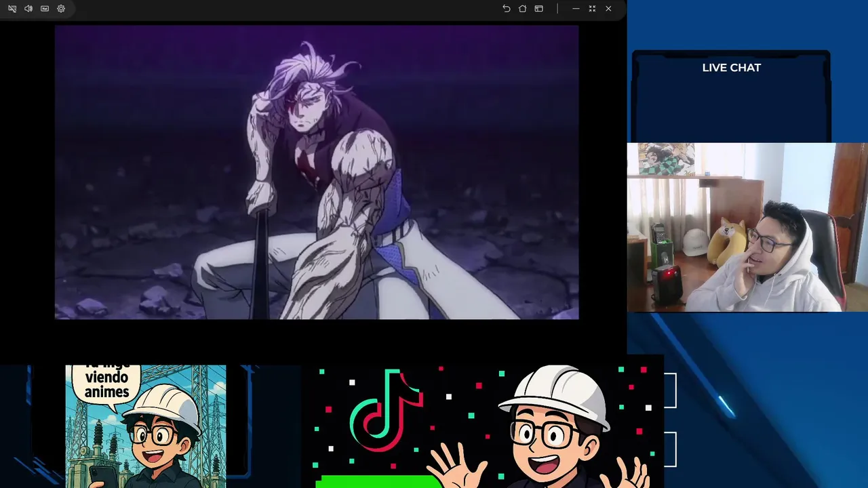Viewport: 868px width, 488px height.
Task: Mute audio with the speaker icon
Action: point(28,9)
